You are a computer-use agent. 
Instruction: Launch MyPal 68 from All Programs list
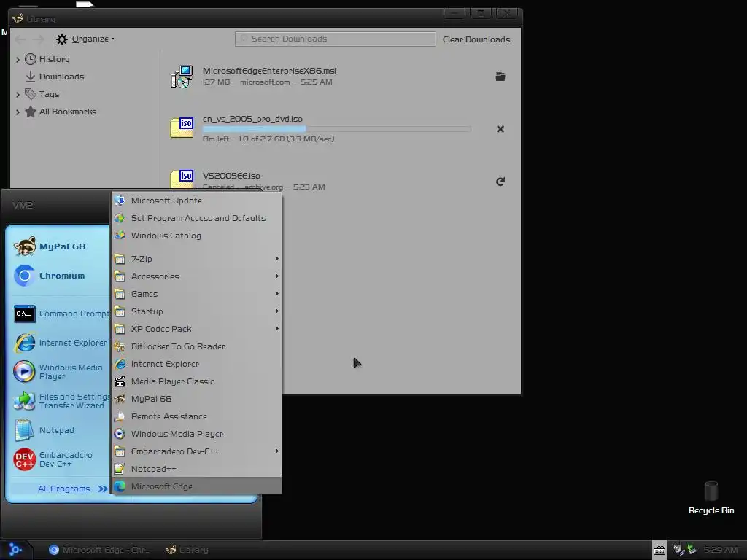tap(197, 399)
